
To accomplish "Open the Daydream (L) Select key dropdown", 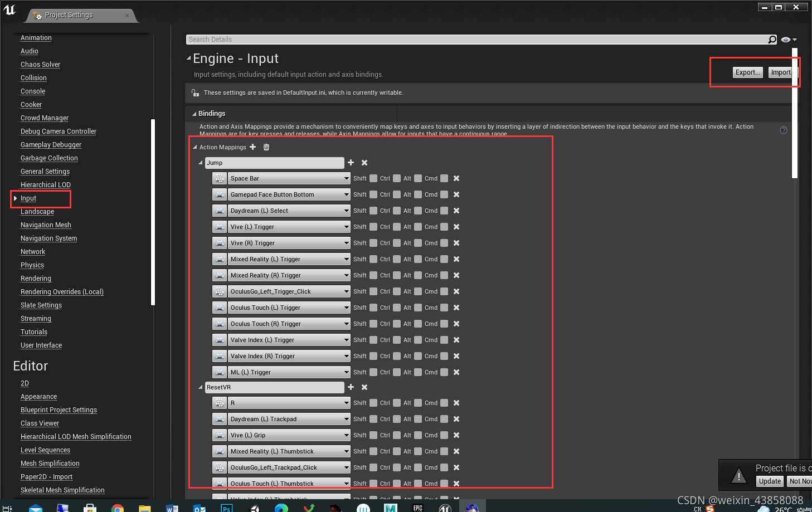I will (289, 211).
